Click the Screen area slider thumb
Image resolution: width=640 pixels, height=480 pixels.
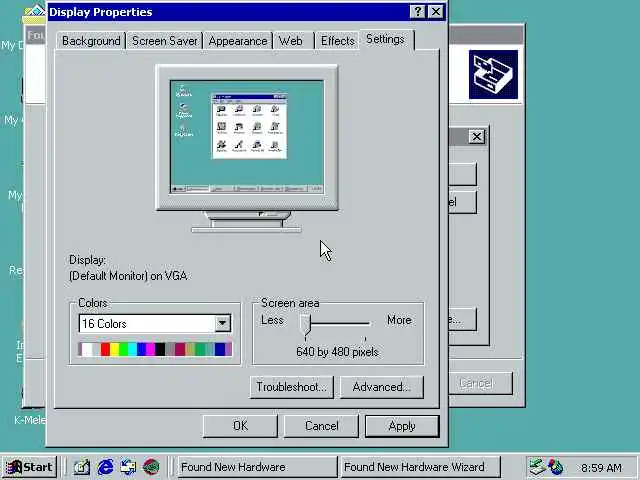click(306, 325)
